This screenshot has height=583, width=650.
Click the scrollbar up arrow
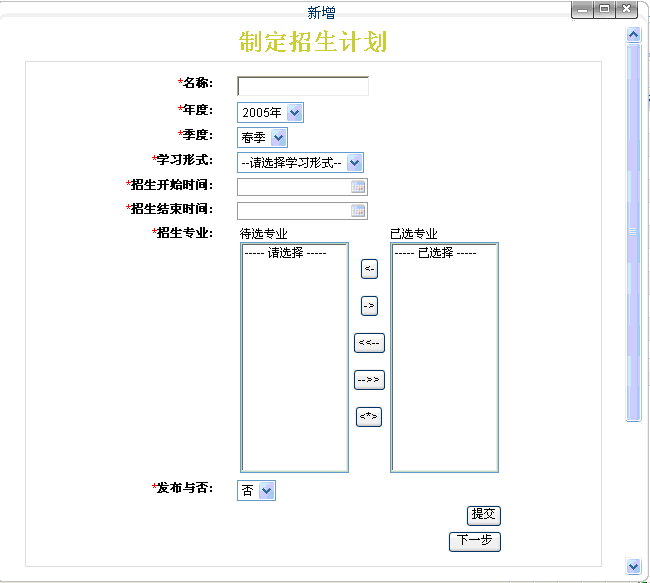tap(633, 34)
